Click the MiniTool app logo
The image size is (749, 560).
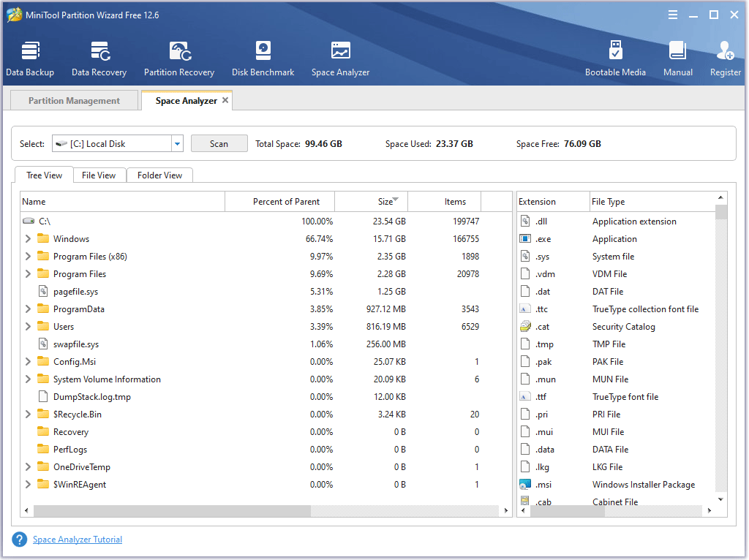click(x=15, y=15)
